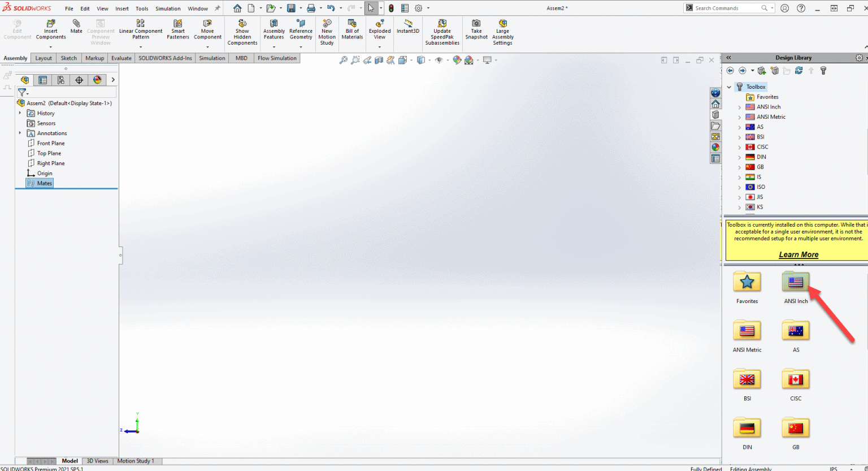Pin the menu bar with pushpin

tap(217, 8)
